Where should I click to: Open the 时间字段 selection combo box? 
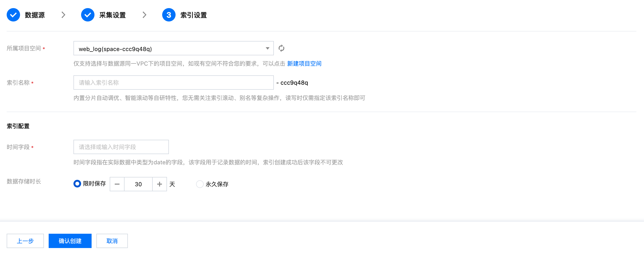[121, 147]
